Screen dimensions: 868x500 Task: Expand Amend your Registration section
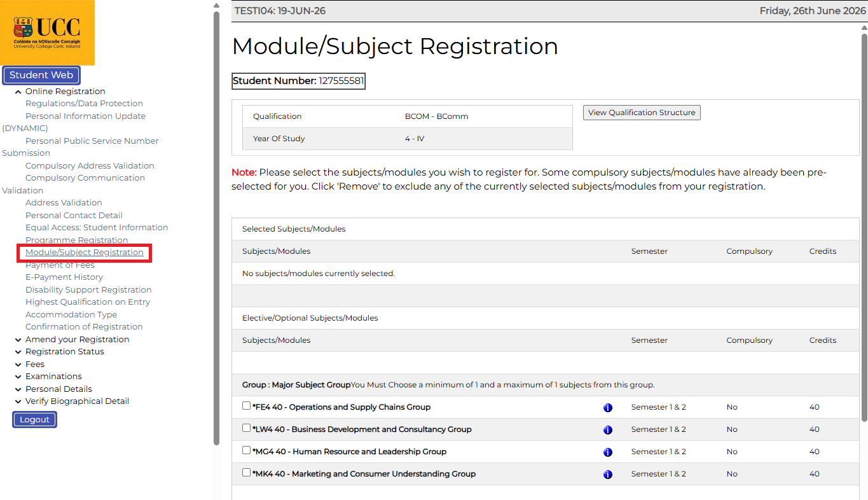click(x=18, y=340)
